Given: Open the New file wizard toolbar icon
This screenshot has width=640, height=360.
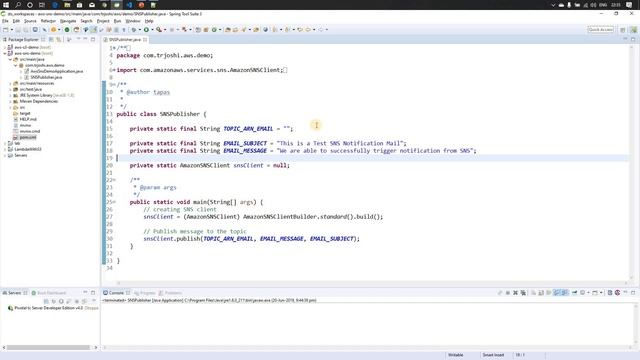Looking at the screenshot, I should click(6, 30).
